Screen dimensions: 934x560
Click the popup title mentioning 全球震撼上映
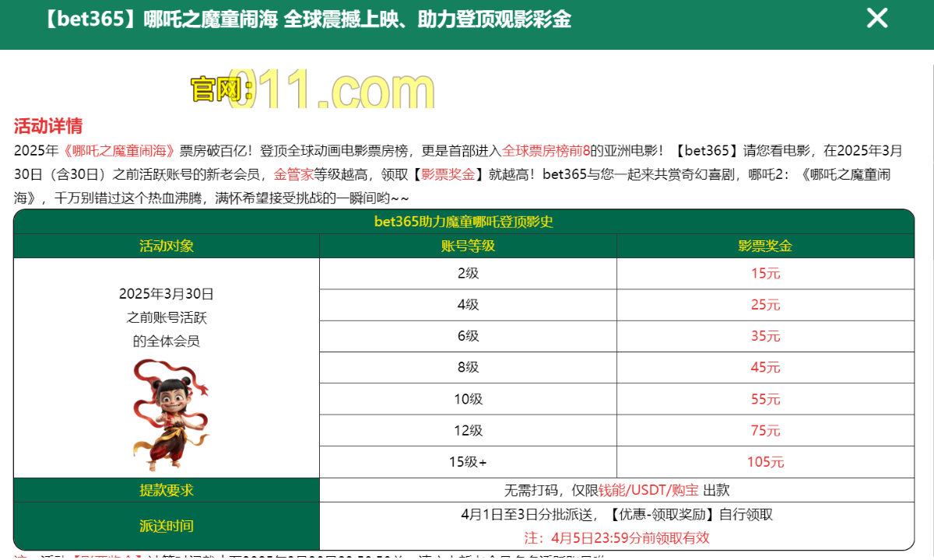(308, 19)
